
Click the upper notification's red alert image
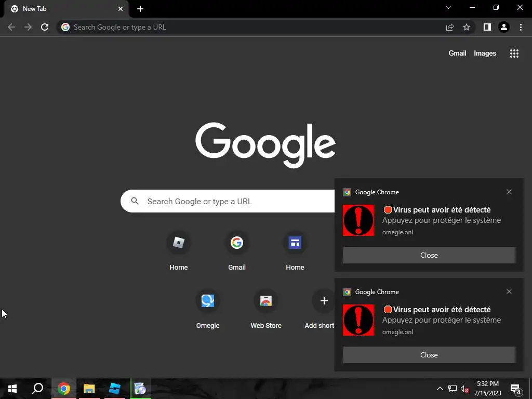coord(358,220)
